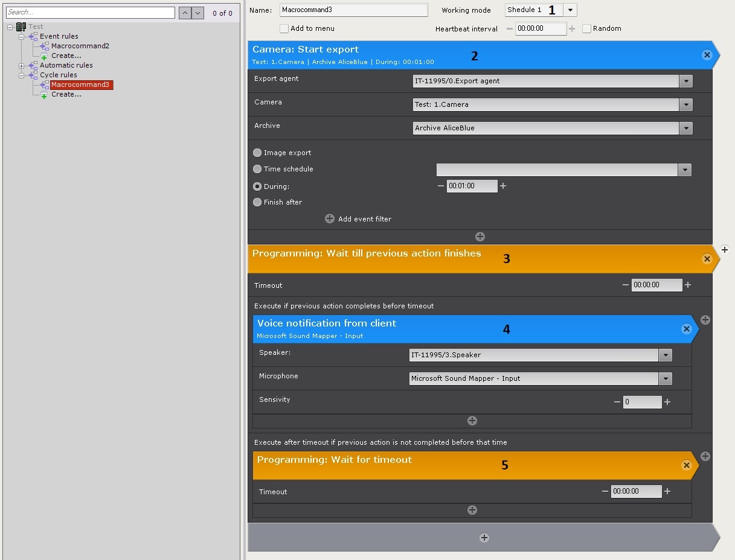The height and width of the screenshot is (560, 735).
Task: Delete the Voice notification from client block
Action: [x=686, y=329]
